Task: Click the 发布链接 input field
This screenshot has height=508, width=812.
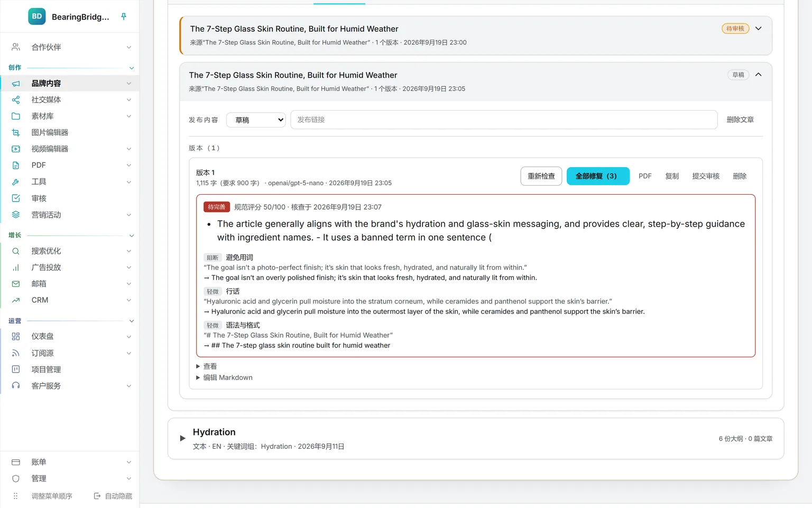Action: [504, 120]
